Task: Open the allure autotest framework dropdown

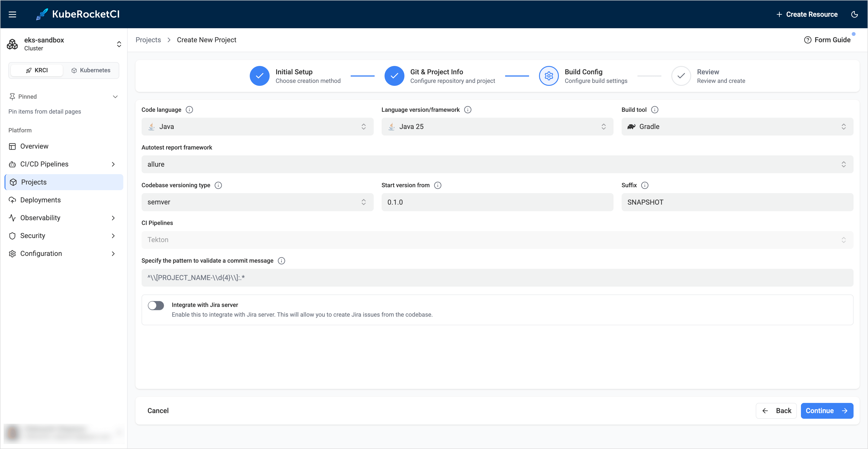Action: [497, 164]
